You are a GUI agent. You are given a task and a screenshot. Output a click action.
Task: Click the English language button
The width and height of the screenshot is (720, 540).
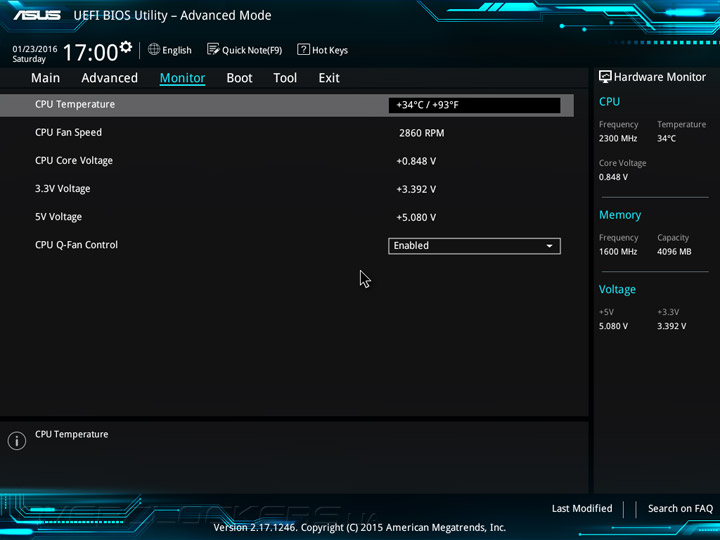[x=170, y=50]
